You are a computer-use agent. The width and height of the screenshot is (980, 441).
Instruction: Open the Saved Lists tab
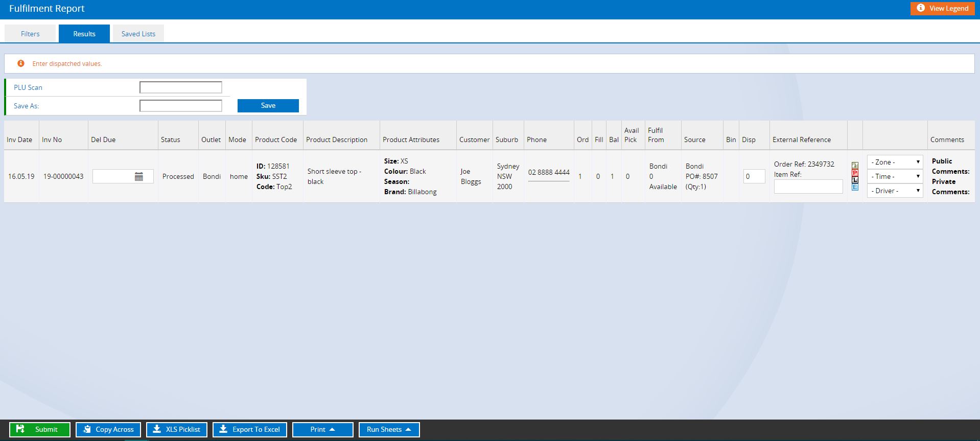(138, 34)
